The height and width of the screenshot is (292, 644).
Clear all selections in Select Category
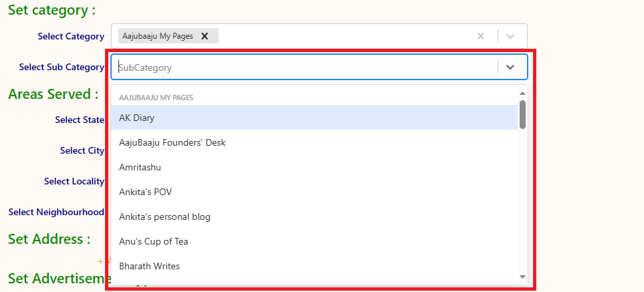(x=480, y=36)
